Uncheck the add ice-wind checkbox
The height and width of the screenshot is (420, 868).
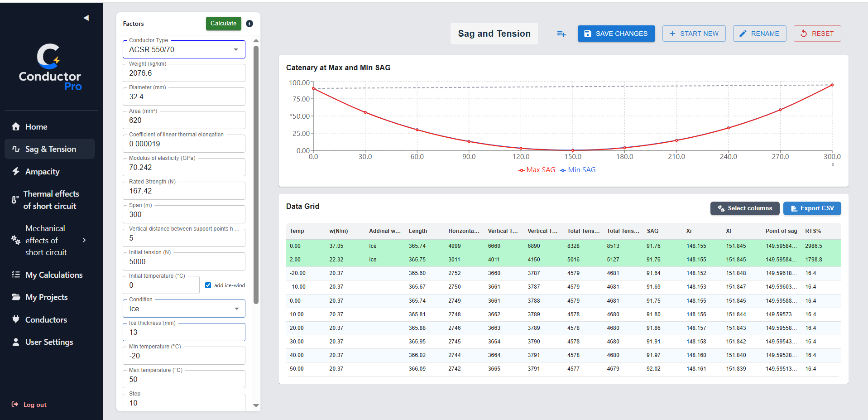[208, 285]
